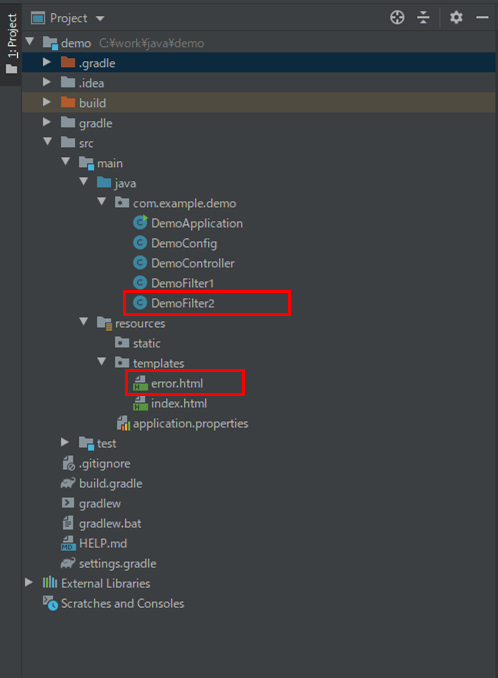Collapse the templates folder arrow

point(102,361)
